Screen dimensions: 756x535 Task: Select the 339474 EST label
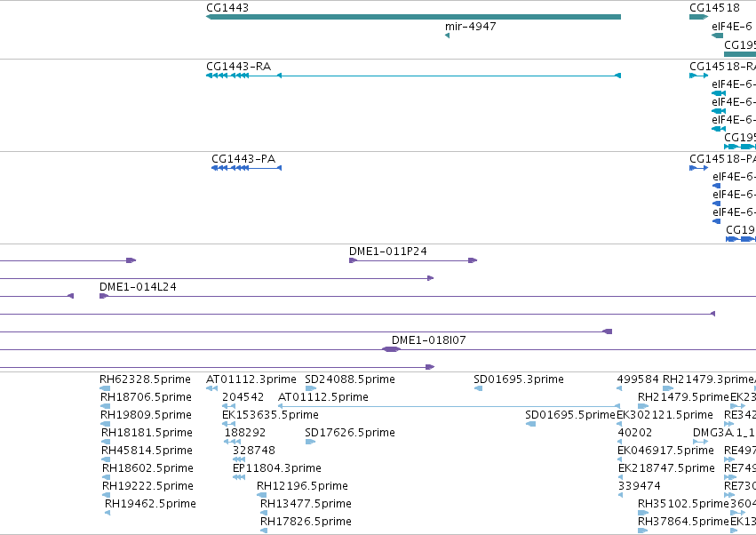point(640,486)
